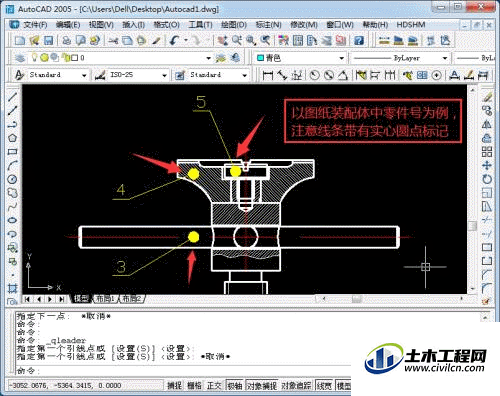Select the Rotate tool in the modify toolbar
500x396 pixels.
(487, 179)
